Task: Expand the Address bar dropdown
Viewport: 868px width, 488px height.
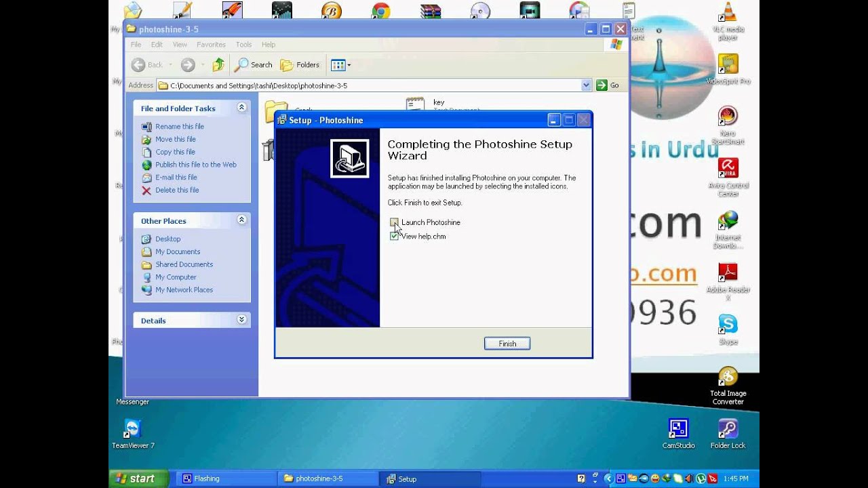Action: point(586,85)
